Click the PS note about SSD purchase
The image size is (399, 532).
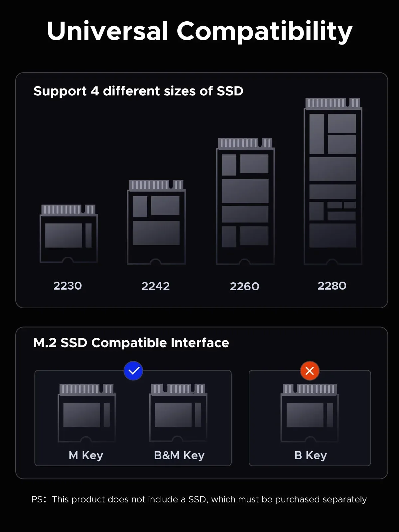199,499
